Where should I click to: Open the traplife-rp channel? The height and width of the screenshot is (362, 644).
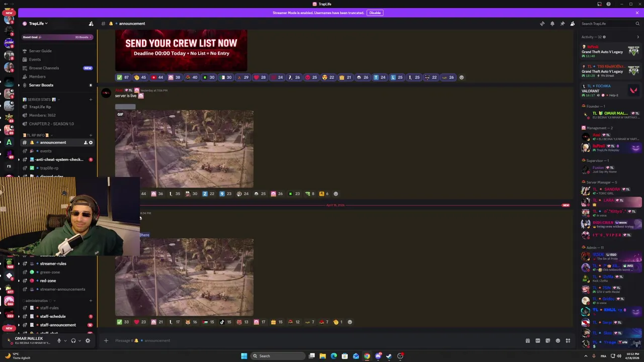point(49,168)
